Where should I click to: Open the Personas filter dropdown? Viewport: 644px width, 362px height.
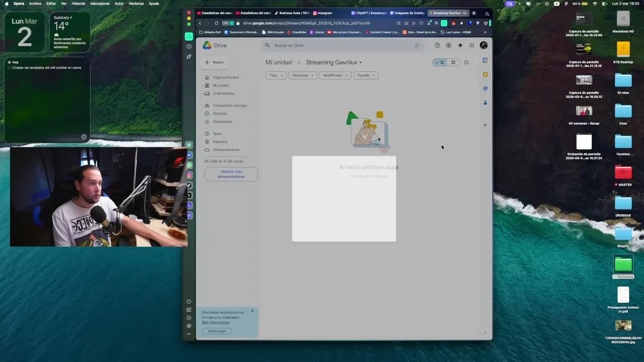click(x=302, y=75)
